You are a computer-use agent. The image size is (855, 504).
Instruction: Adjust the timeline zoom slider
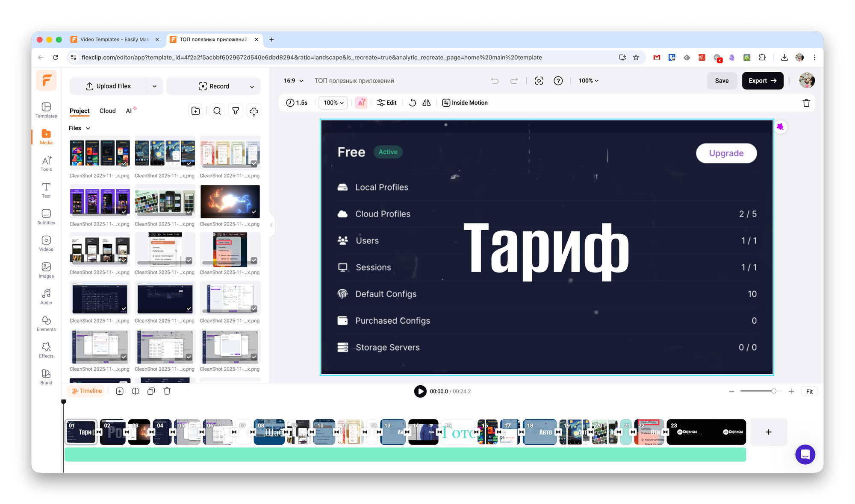[773, 391]
